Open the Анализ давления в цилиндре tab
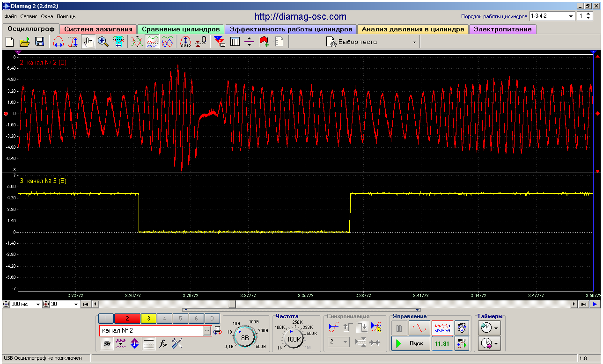The height and width of the screenshot is (364, 603). click(x=413, y=29)
